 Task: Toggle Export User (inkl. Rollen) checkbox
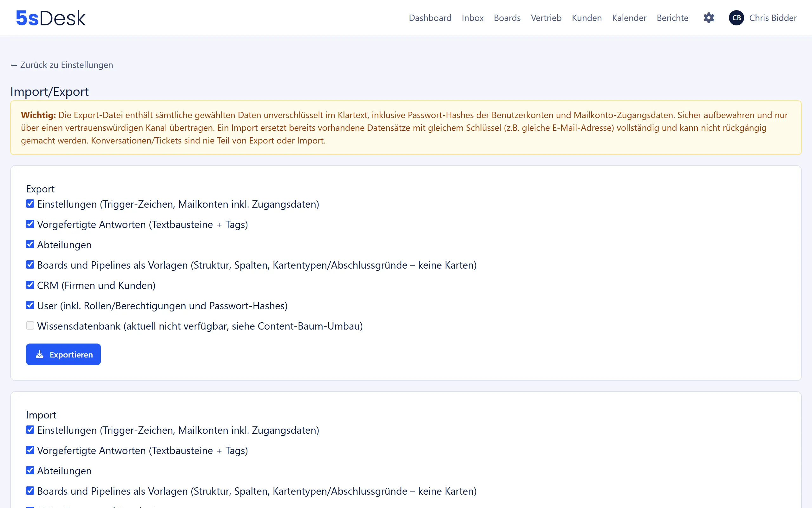pos(30,305)
